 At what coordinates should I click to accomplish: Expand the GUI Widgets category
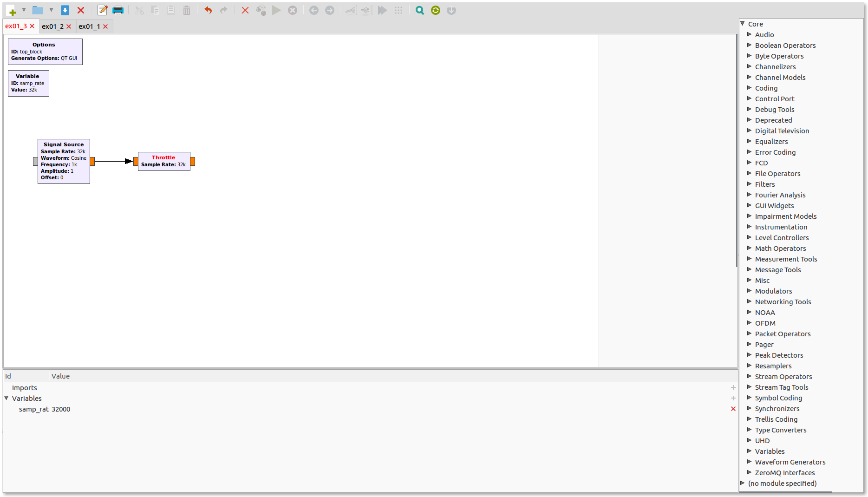click(749, 205)
